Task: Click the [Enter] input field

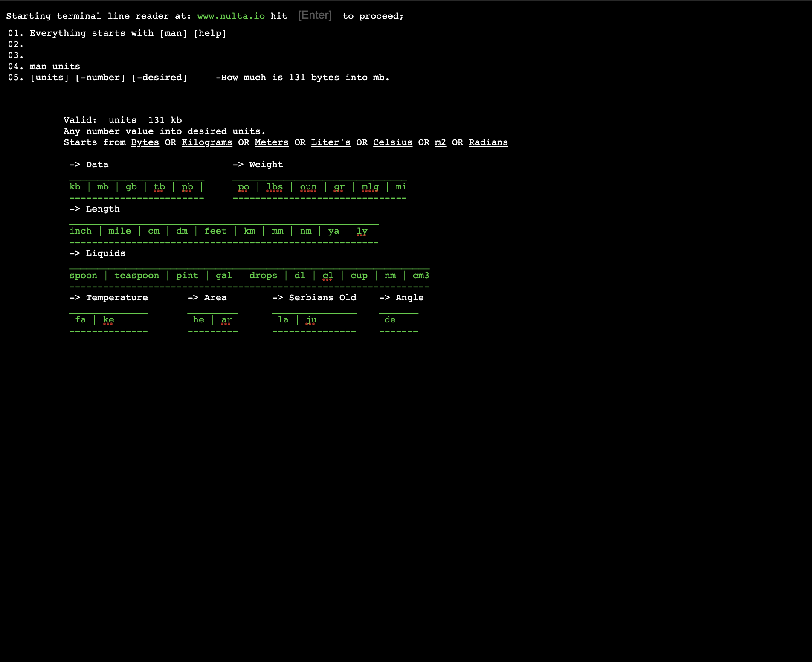Action: tap(315, 15)
